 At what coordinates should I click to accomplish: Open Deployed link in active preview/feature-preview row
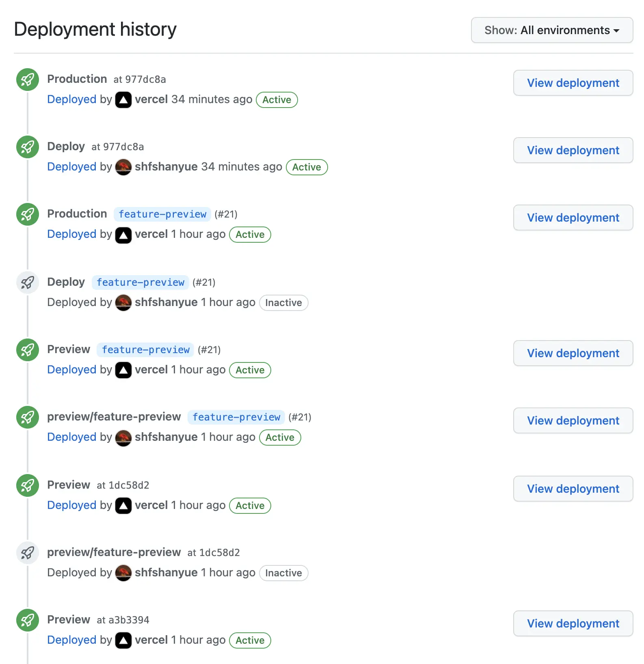coord(72,437)
